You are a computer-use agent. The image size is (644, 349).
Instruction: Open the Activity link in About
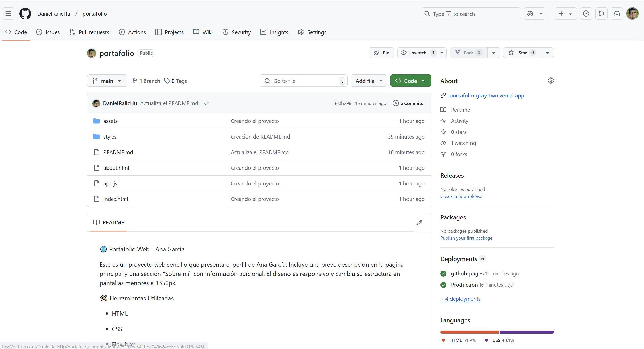tap(454, 121)
